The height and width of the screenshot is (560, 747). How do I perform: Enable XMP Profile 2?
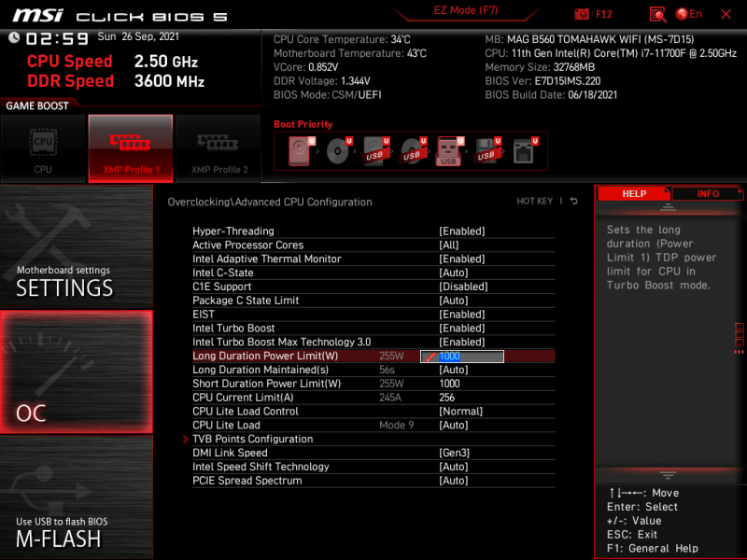(218, 148)
